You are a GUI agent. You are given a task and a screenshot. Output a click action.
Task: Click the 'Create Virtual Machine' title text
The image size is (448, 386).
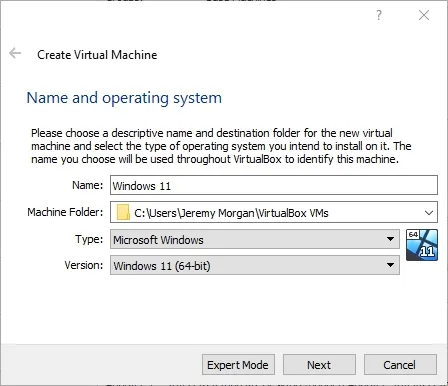pyautogui.click(x=97, y=55)
